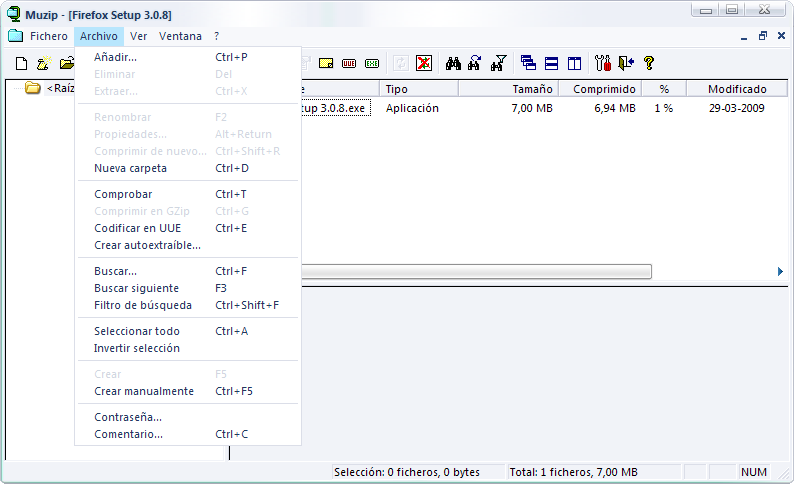This screenshot has height=484, width=794.
Task: Click the exit door icon in toolbar
Action: 626,63
